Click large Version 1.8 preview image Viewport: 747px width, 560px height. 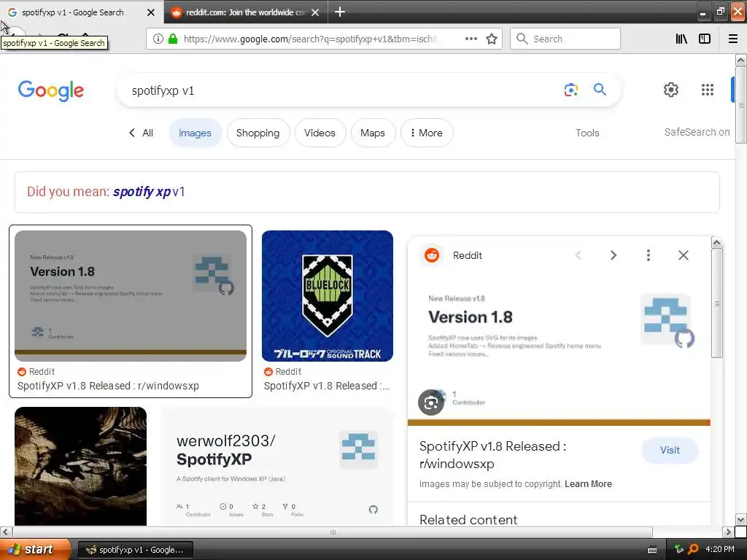559,351
